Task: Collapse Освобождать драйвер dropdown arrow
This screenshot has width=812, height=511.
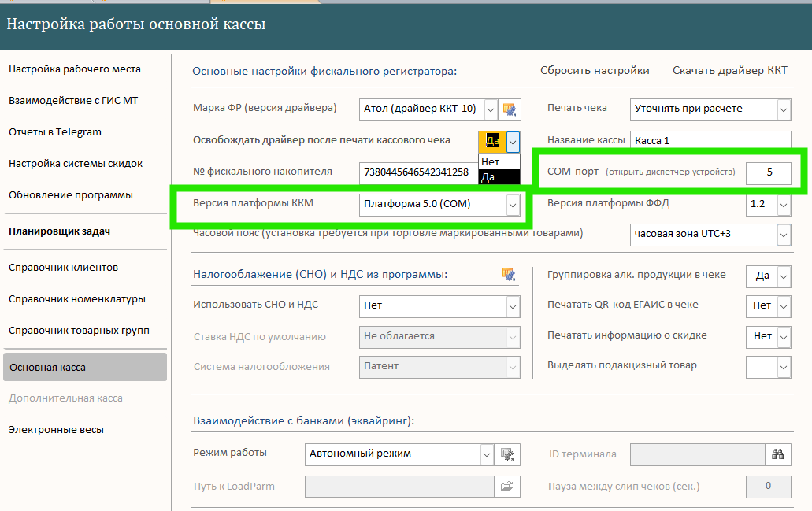Action: (x=513, y=142)
